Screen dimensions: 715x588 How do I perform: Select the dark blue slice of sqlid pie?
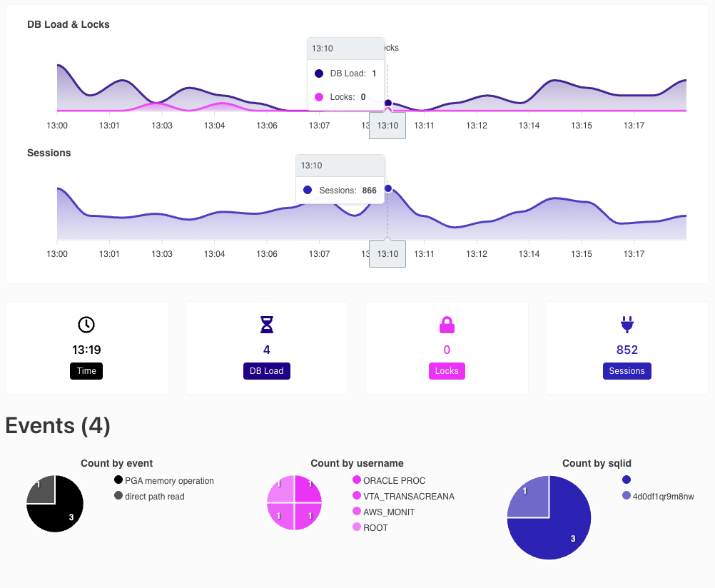coord(559,532)
